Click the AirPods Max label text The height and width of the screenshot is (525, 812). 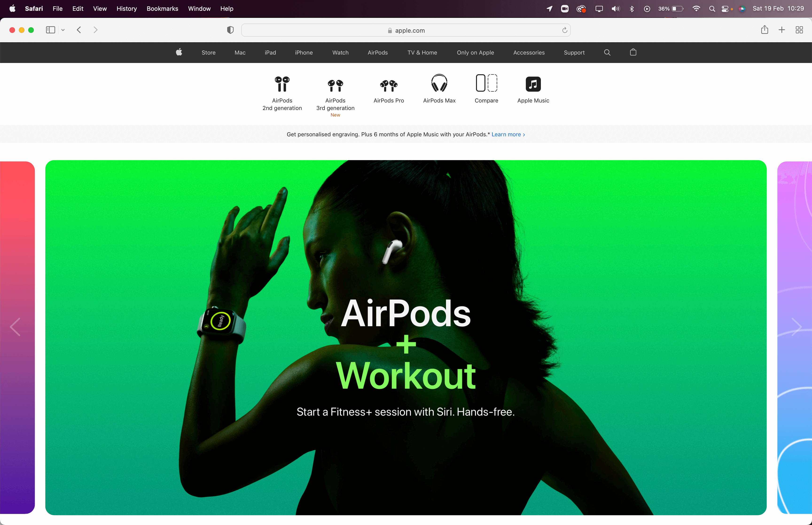tap(439, 101)
